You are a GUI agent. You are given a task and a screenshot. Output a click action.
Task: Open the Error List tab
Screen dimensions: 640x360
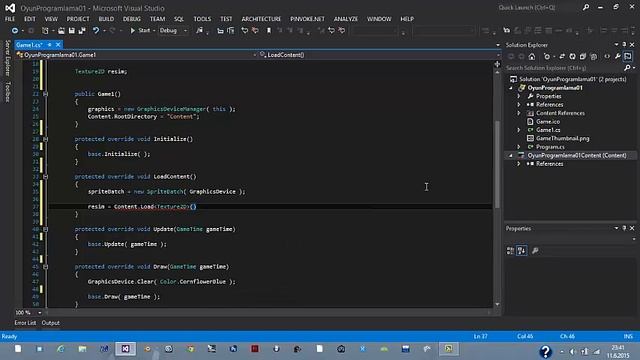pos(25,323)
